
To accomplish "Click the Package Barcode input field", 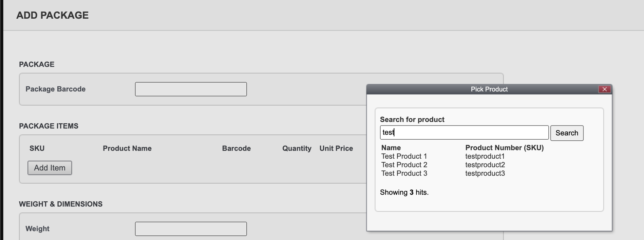I will tap(191, 89).
